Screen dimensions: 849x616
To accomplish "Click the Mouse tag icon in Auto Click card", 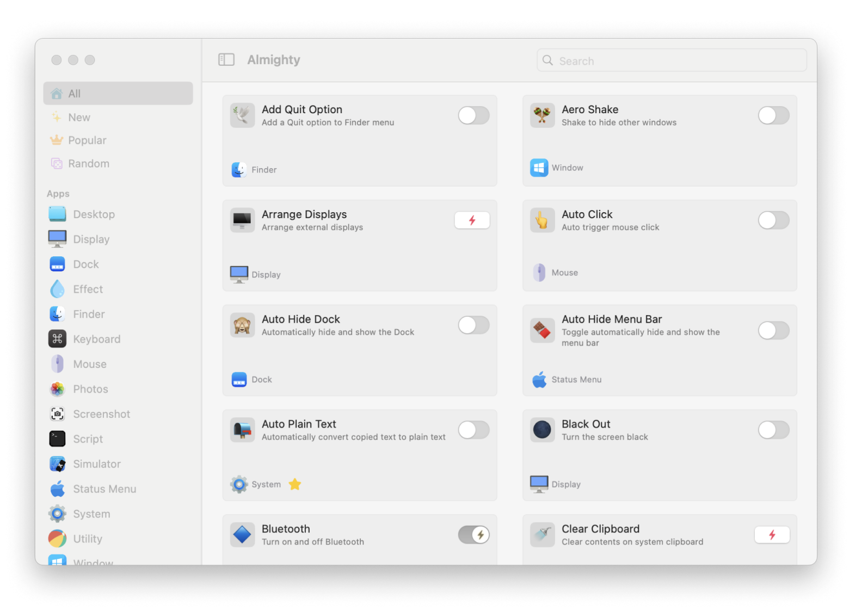I will click(539, 273).
